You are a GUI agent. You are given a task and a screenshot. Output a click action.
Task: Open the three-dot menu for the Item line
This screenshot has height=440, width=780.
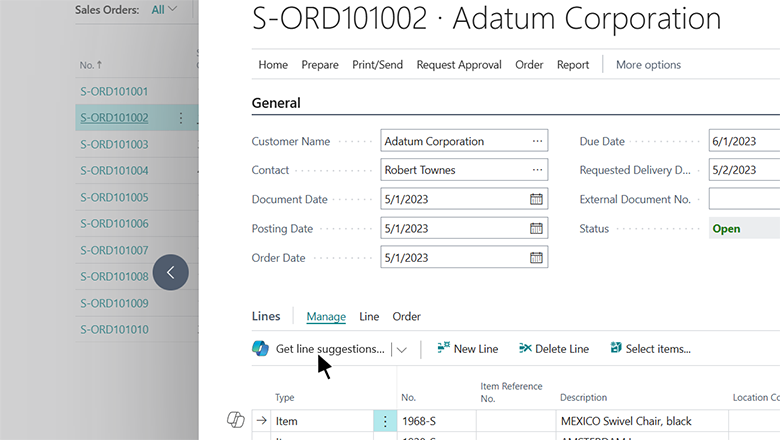pyautogui.click(x=385, y=422)
